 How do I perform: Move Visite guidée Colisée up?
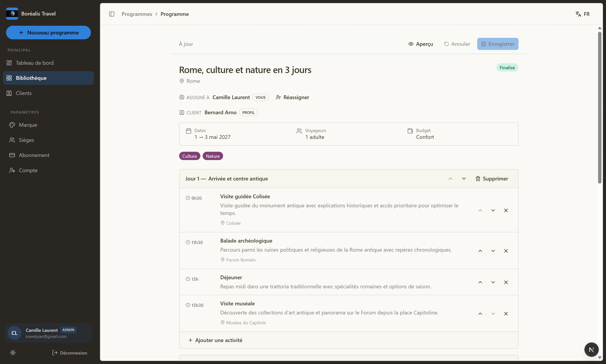[480, 210]
